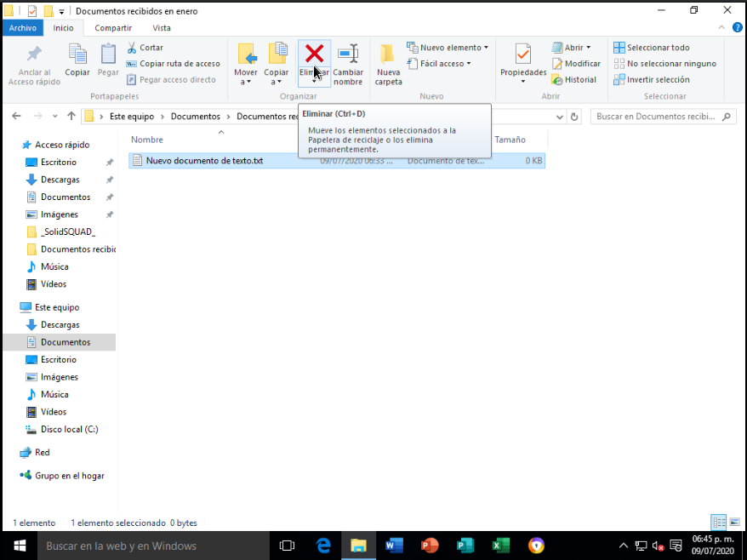This screenshot has width=747, height=560.
Task: Switch to the Vista ribbon tab
Action: coord(162,27)
